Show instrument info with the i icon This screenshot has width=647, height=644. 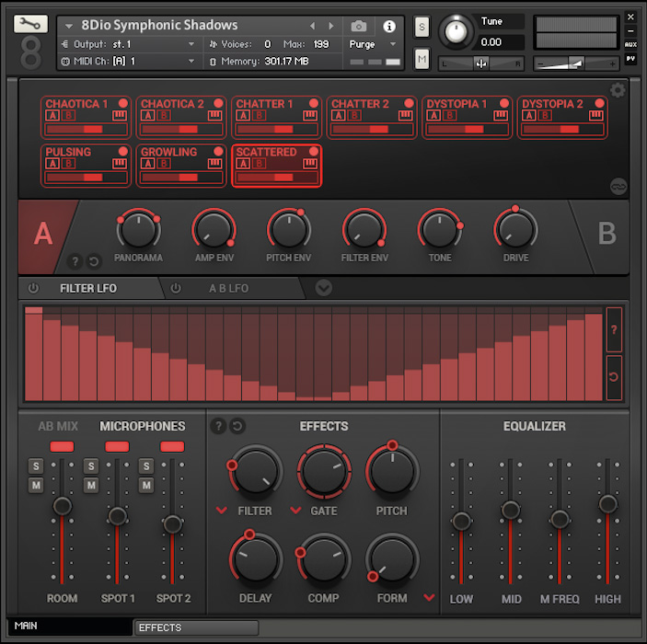tap(389, 27)
